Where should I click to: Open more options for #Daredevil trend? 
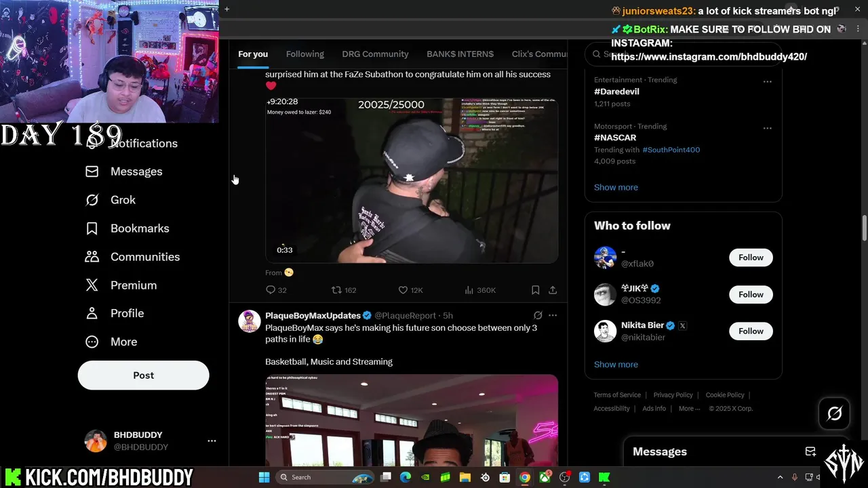point(767,81)
